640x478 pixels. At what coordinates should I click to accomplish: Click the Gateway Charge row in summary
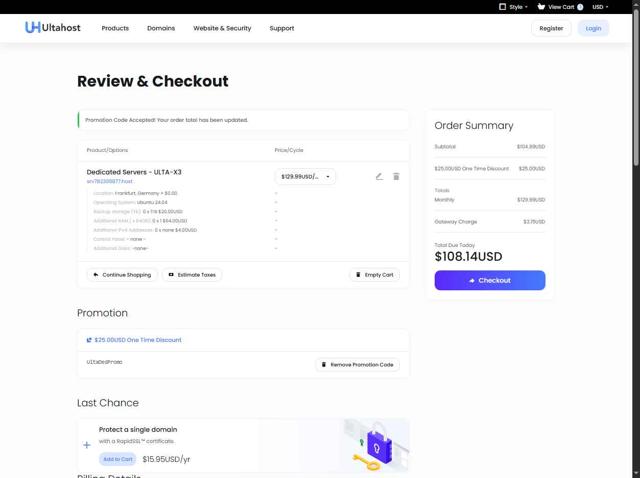(x=490, y=222)
